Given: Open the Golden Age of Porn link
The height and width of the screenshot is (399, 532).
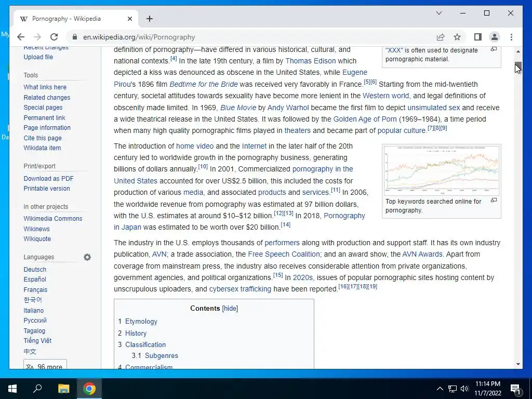Looking at the screenshot, I should tap(365, 119).
